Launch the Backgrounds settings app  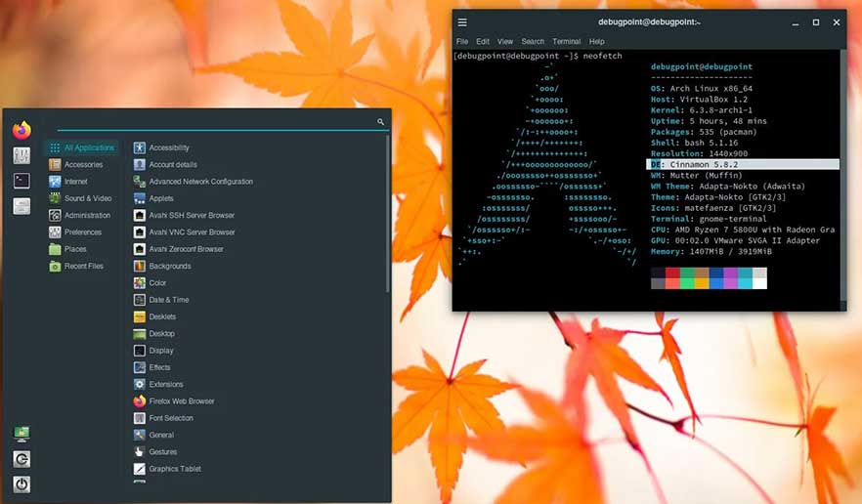pos(169,266)
